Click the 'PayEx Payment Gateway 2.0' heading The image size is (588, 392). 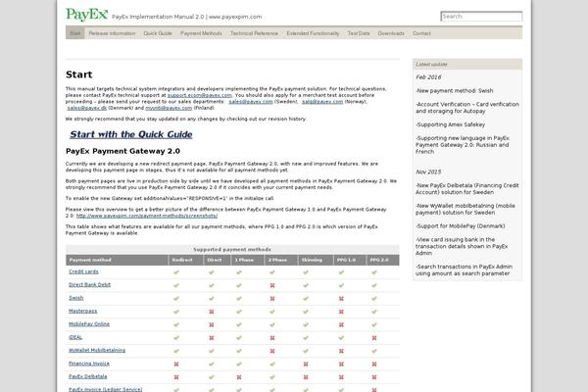[123, 151]
